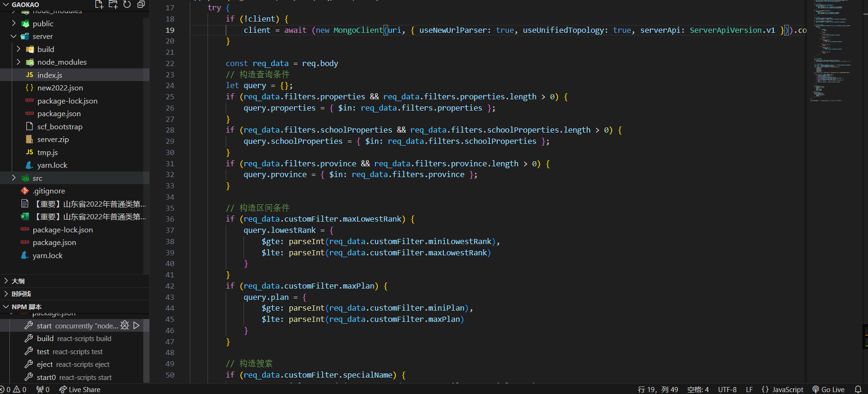Open problems panel via errors and warnings indicator

pyautogui.click(x=13, y=389)
